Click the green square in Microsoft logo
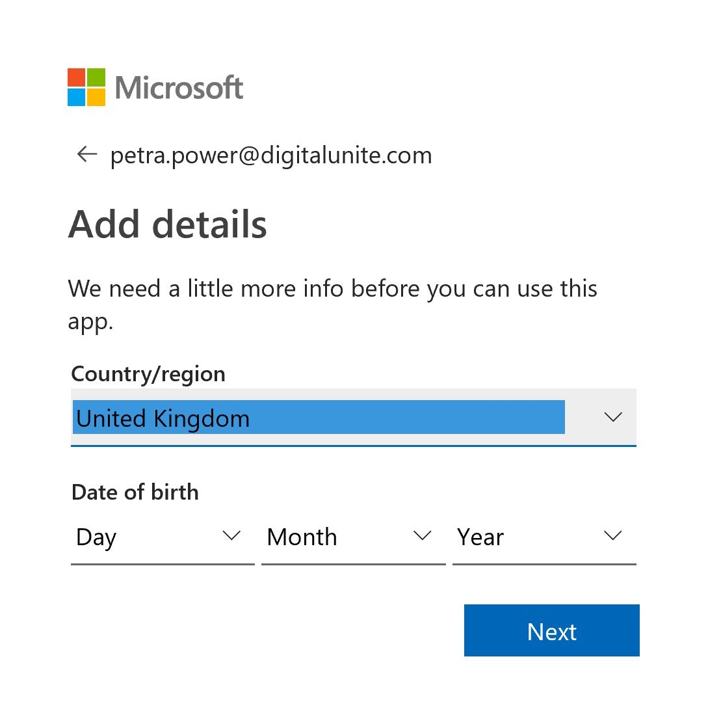The width and height of the screenshot is (708, 728). (x=96, y=77)
